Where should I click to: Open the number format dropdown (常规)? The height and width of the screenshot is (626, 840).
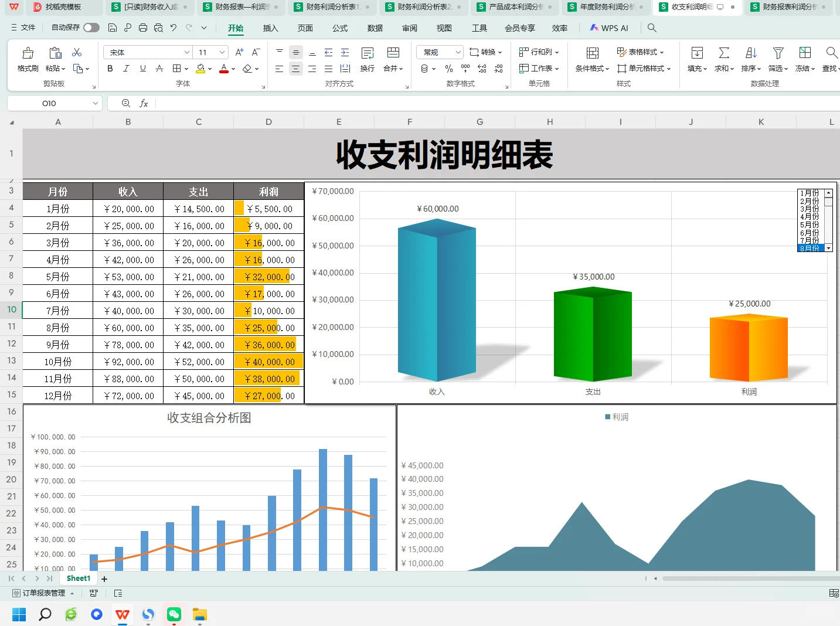(x=458, y=52)
